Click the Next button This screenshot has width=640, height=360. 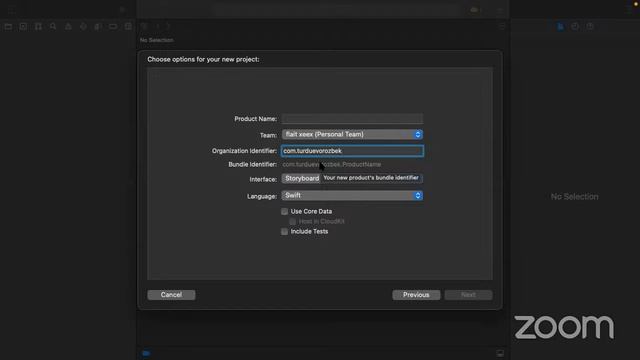point(469,295)
